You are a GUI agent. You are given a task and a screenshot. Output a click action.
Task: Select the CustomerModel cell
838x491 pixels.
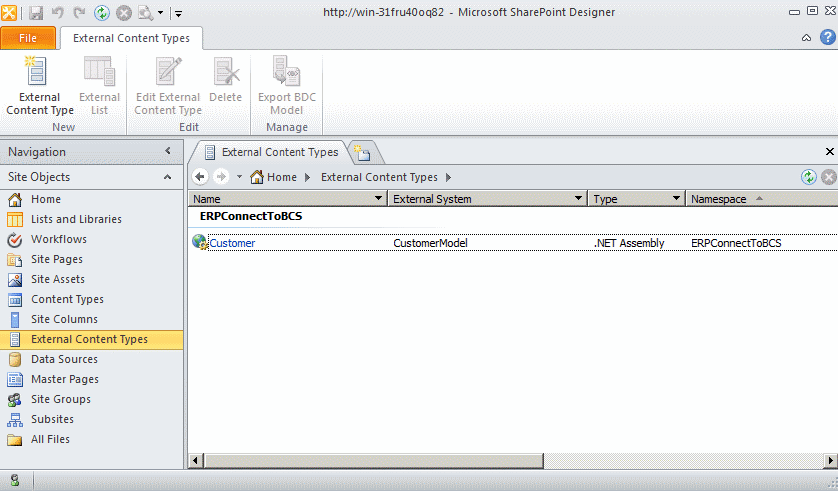(x=430, y=243)
